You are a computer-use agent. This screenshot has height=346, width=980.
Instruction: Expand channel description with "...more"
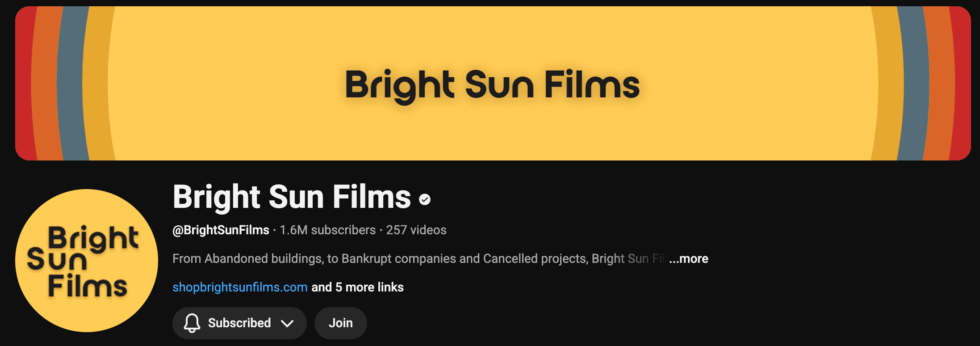[689, 259]
